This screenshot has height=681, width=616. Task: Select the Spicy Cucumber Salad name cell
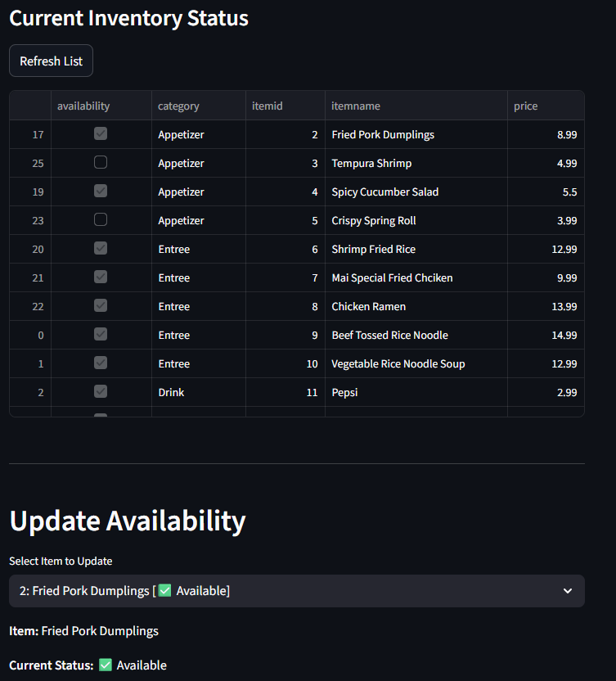click(416, 192)
